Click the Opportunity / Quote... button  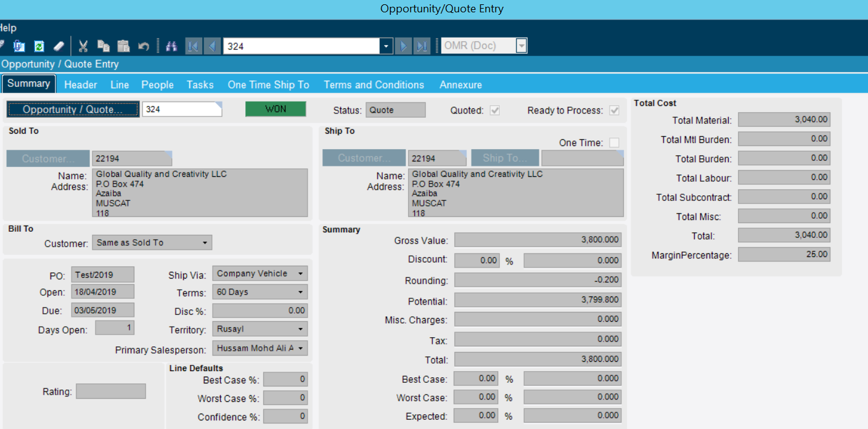[73, 110]
